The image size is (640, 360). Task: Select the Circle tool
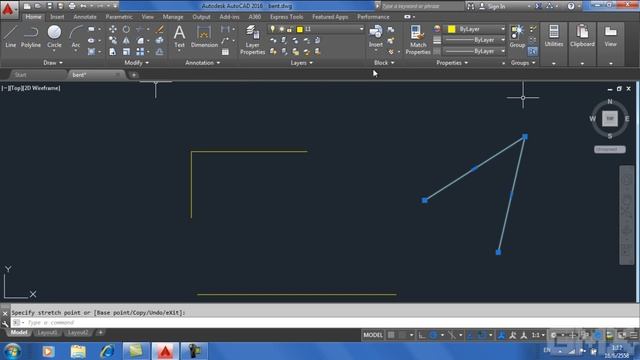coord(54,37)
